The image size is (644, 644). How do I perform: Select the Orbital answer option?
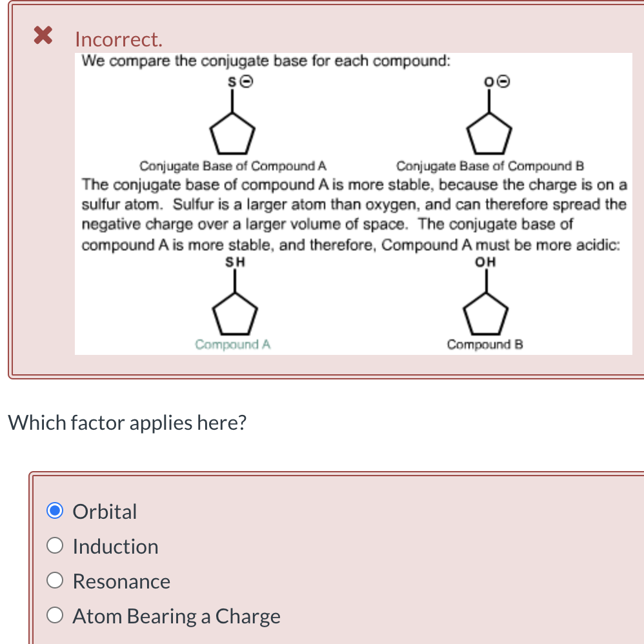(x=55, y=510)
